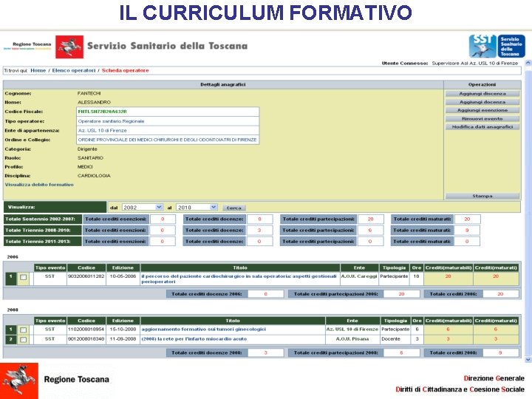This screenshot has height=399, width=532.
Task: Click the Codice Fiscale field
Action: 168,112
